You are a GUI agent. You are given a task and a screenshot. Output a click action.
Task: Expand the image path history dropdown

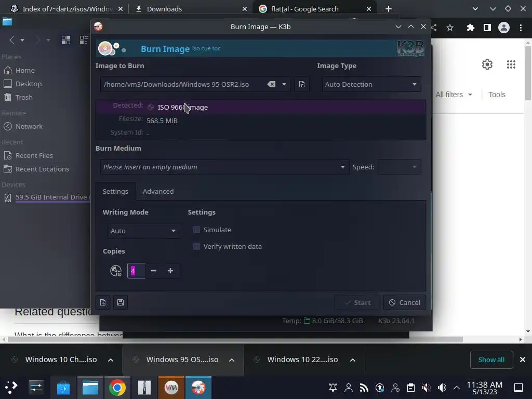coord(284,84)
